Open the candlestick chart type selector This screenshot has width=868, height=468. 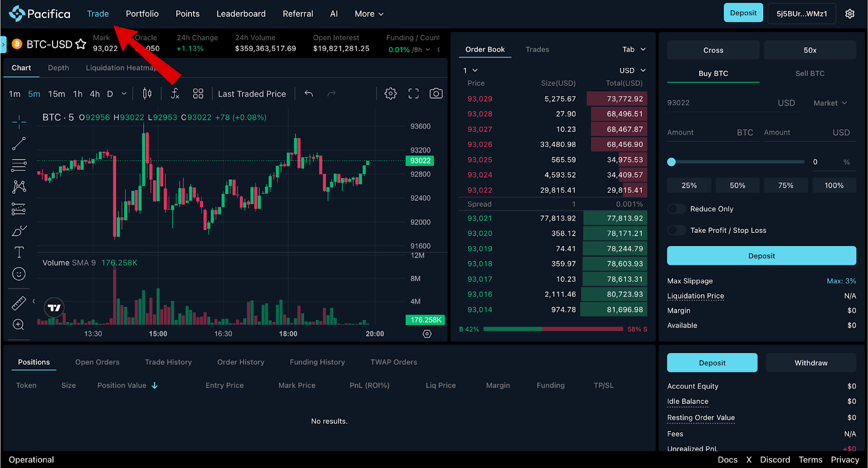point(147,94)
